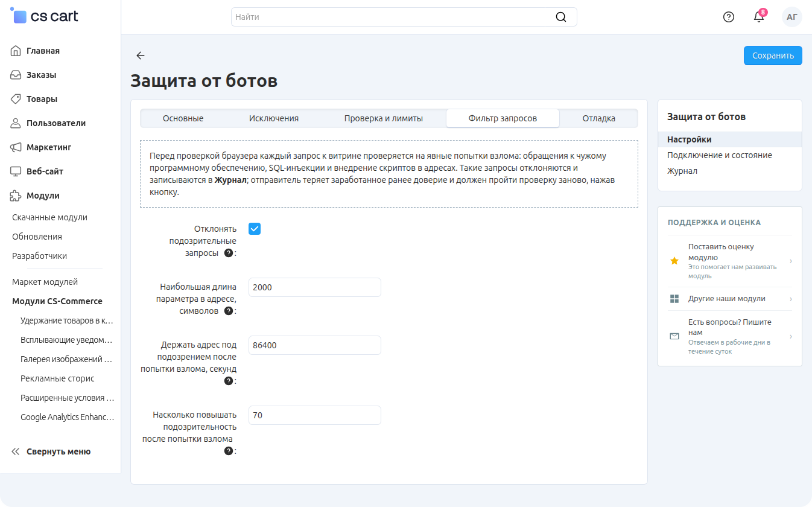Click the Главная home icon

(x=16, y=51)
